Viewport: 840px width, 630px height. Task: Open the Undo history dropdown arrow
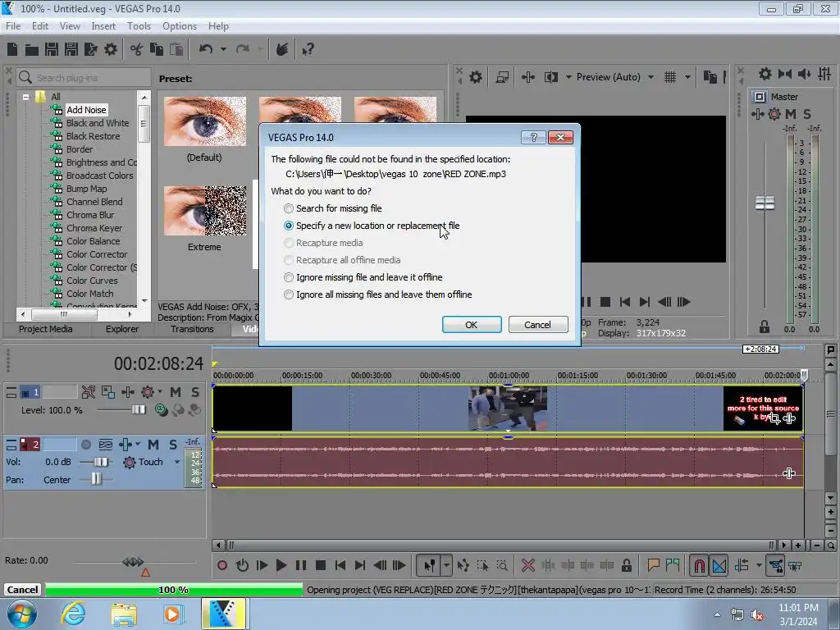click(x=223, y=49)
